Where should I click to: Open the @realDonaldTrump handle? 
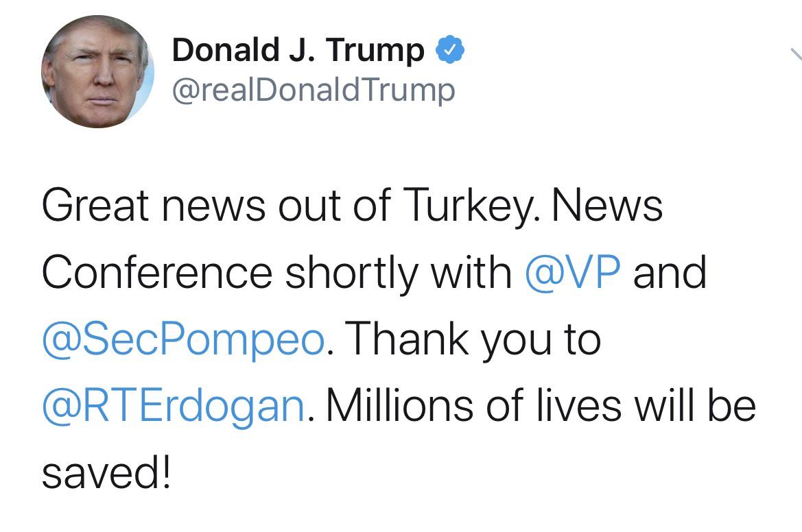[313, 90]
